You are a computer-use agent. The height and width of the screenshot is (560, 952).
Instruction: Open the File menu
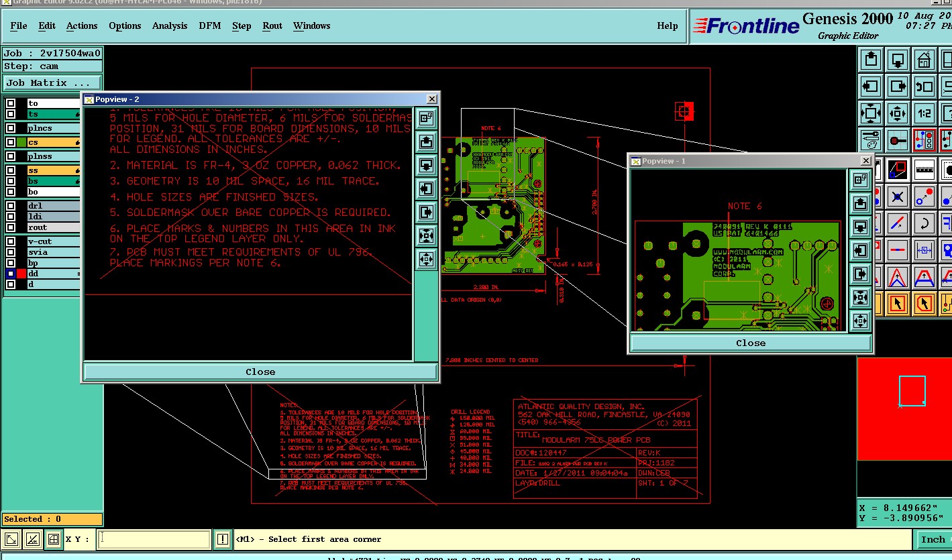coord(19,25)
